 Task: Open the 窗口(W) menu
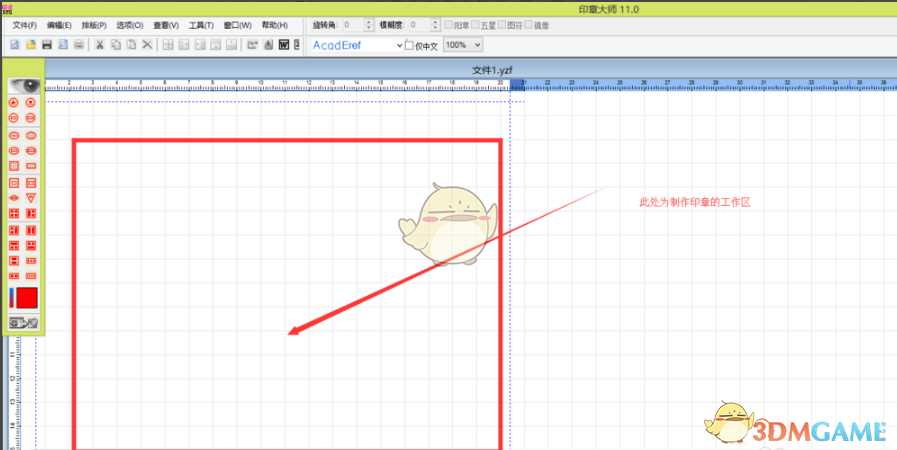coord(237,25)
